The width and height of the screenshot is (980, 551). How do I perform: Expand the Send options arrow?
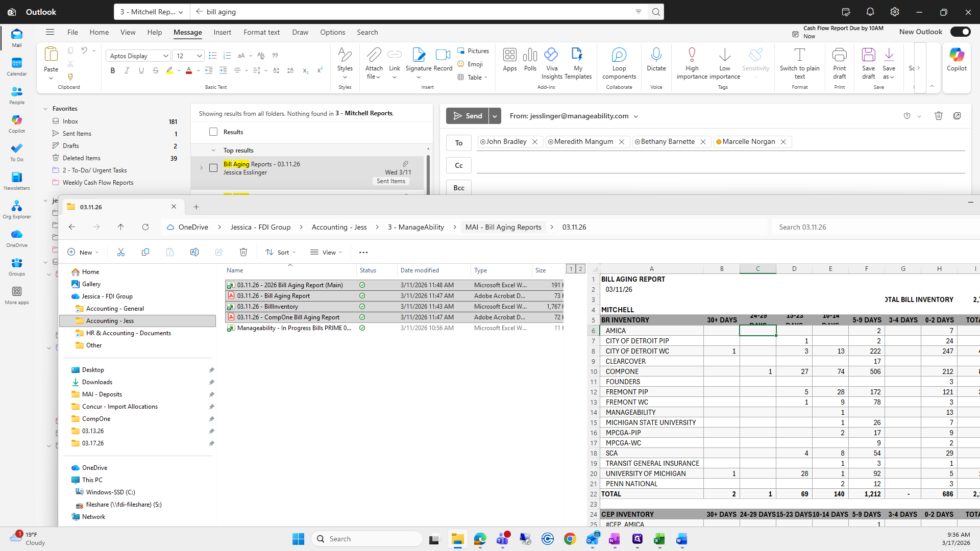[x=495, y=116]
